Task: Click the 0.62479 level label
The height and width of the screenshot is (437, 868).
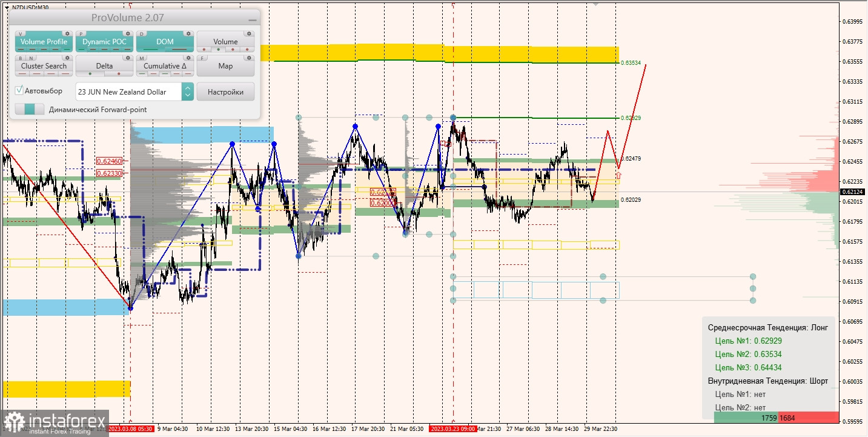Action: pyautogui.click(x=631, y=158)
